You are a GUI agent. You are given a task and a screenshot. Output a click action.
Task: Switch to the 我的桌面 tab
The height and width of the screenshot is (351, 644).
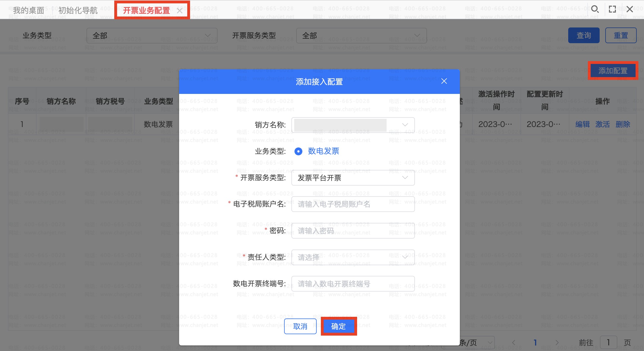coord(29,10)
